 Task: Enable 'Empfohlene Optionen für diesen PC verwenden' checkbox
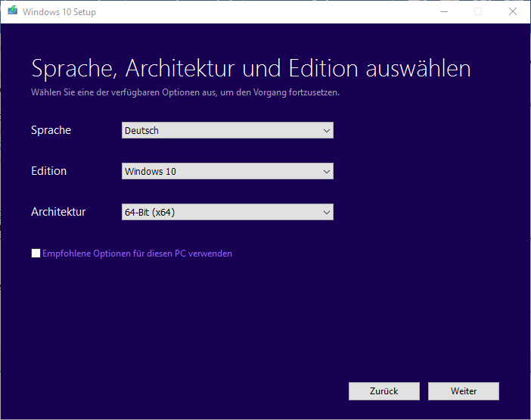(x=36, y=254)
